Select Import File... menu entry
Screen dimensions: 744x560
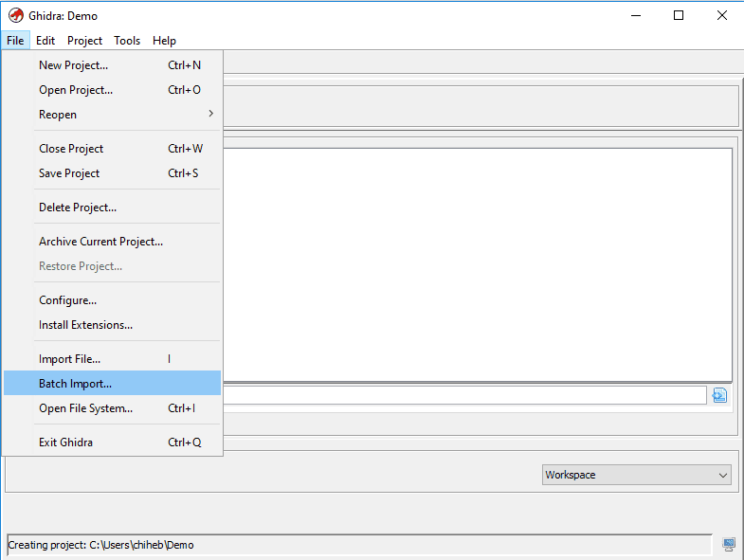click(113, 359)
